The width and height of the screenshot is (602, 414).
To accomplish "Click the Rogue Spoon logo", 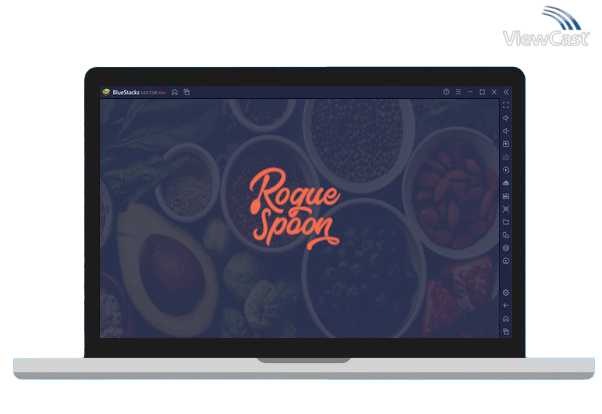I will [294, 208].
